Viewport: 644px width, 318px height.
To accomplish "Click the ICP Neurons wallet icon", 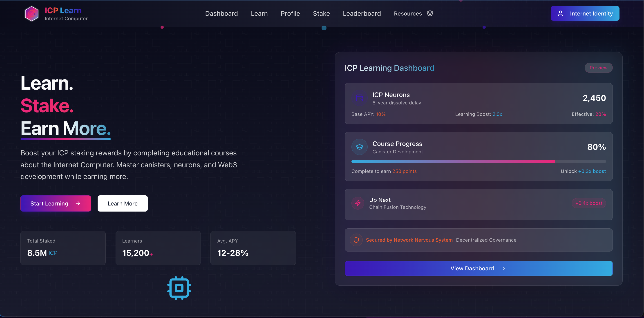I will pos(359,98).
